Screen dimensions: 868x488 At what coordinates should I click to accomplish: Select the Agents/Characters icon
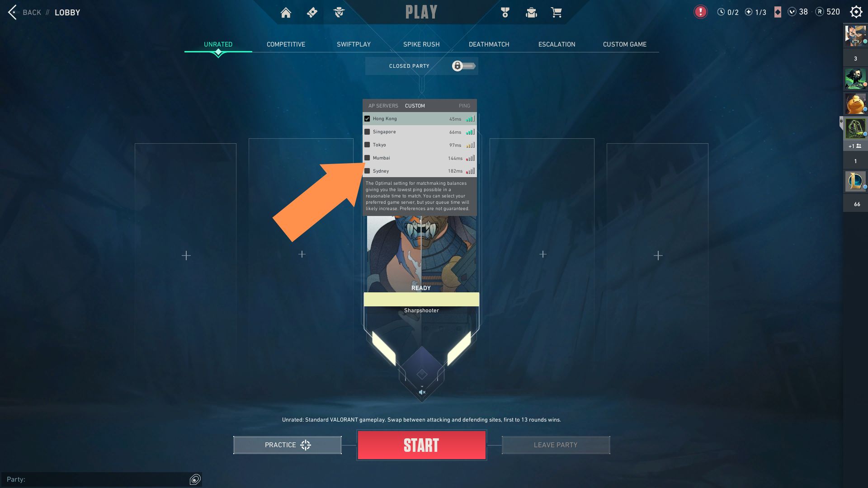coord(339,12)
